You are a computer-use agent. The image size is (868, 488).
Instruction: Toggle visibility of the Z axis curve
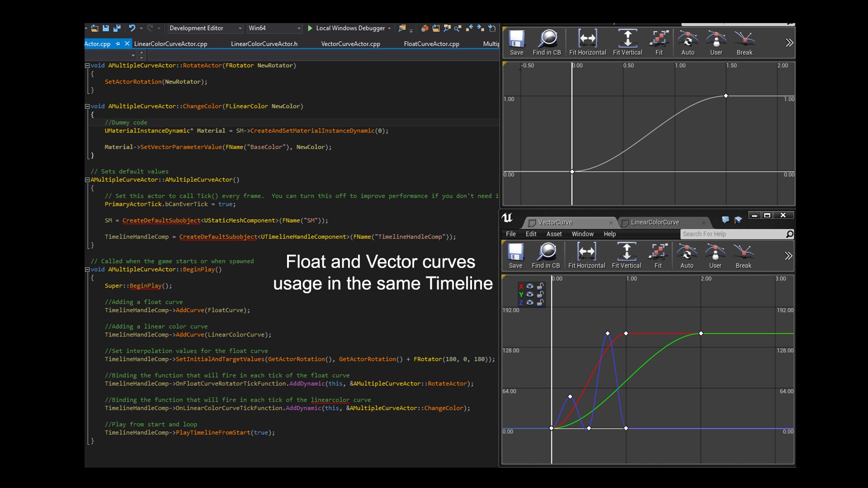(x=530, y=302)
